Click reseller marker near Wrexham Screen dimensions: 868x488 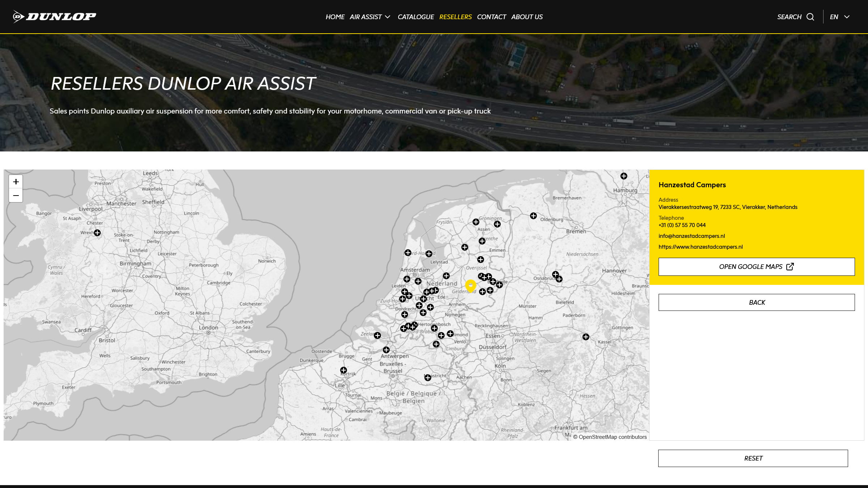pos(97,233)
